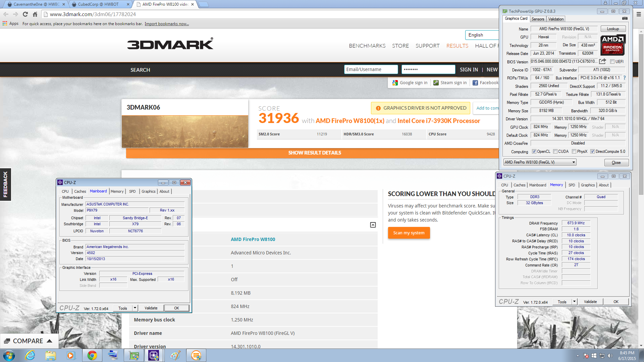Image resolution: width=644 pixels, height=362 pixels.
Task: Click OK in the right CPU-Z
Action: click(x=616, y=302)
